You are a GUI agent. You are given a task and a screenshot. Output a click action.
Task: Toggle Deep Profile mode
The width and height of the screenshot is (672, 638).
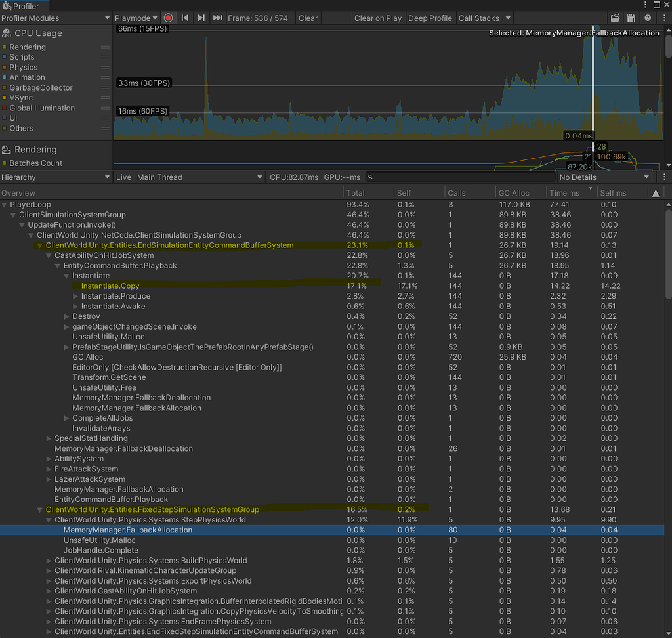430,18
